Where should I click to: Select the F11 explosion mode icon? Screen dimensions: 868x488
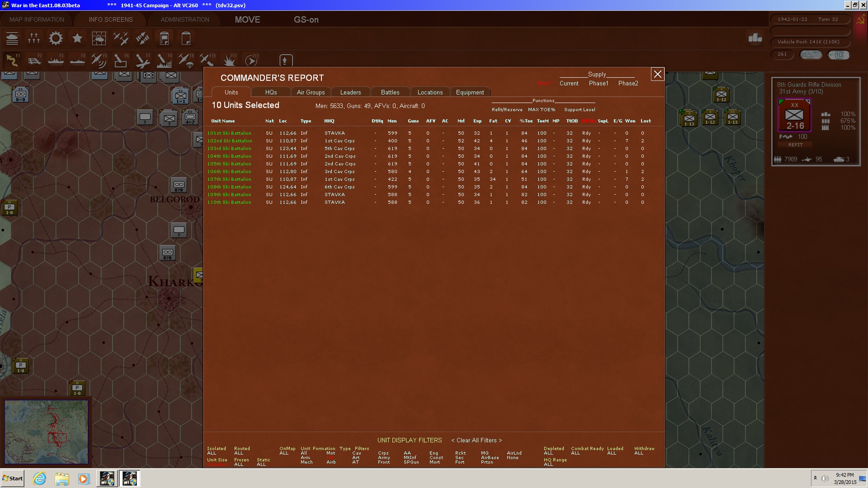tap(229, 60)
